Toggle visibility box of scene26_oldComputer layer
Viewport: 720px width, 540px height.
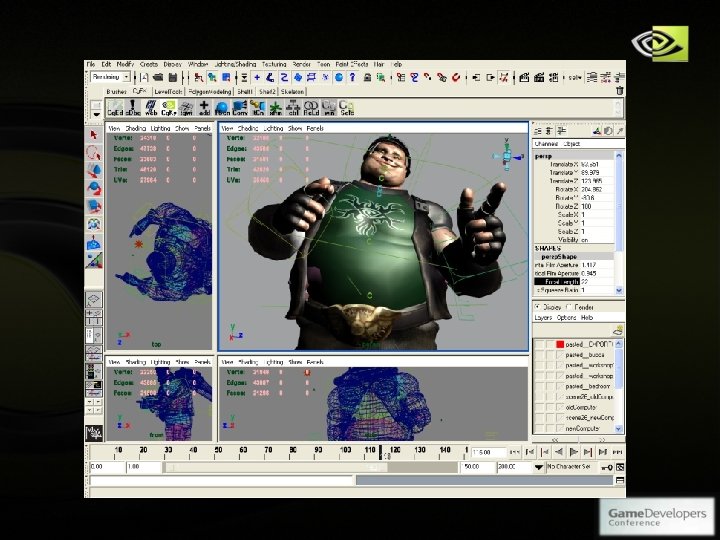tap(540, 397)
